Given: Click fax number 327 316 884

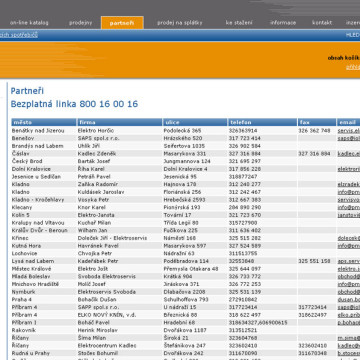Looking at the screenshot, I should pos(314,154).
